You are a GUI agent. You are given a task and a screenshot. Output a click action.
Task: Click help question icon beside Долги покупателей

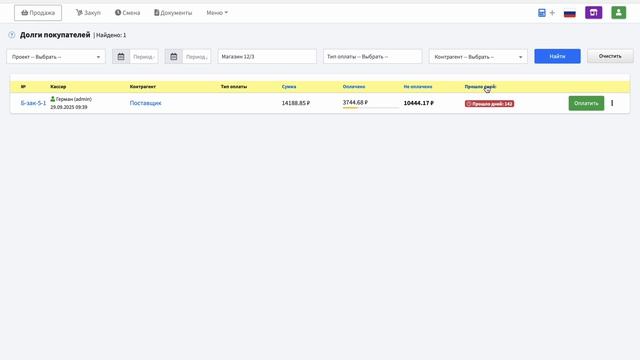click(x=12, y=35)
